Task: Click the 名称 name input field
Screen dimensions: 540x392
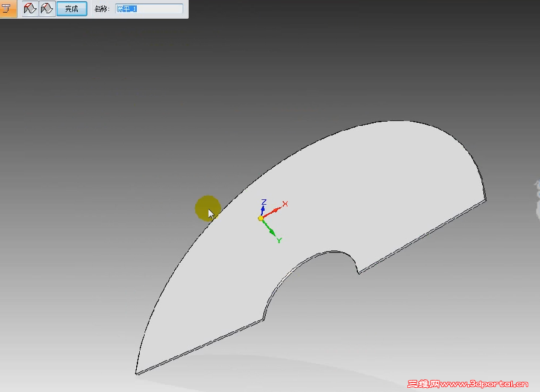Action: (x=149, y=8)
